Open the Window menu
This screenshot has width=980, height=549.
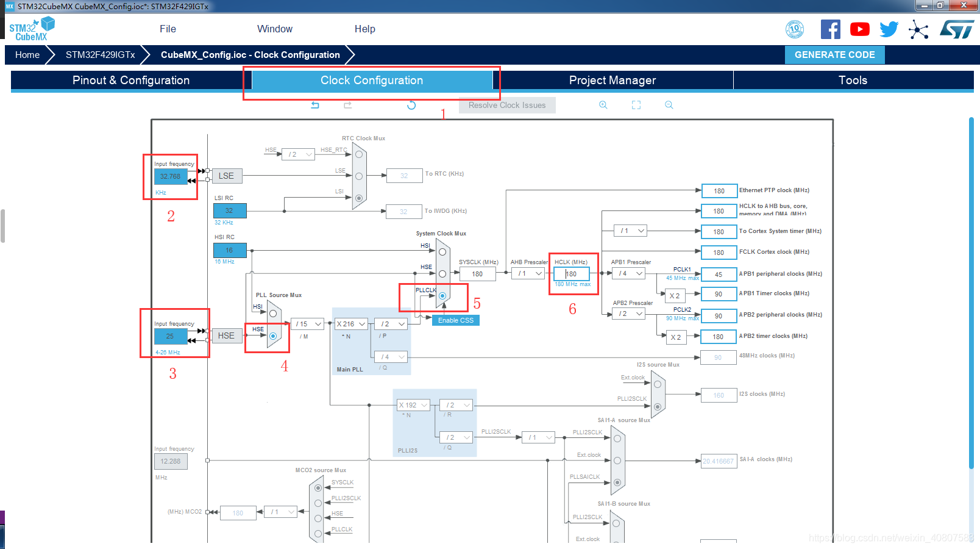pyautogui.click(x=275, y=29)
